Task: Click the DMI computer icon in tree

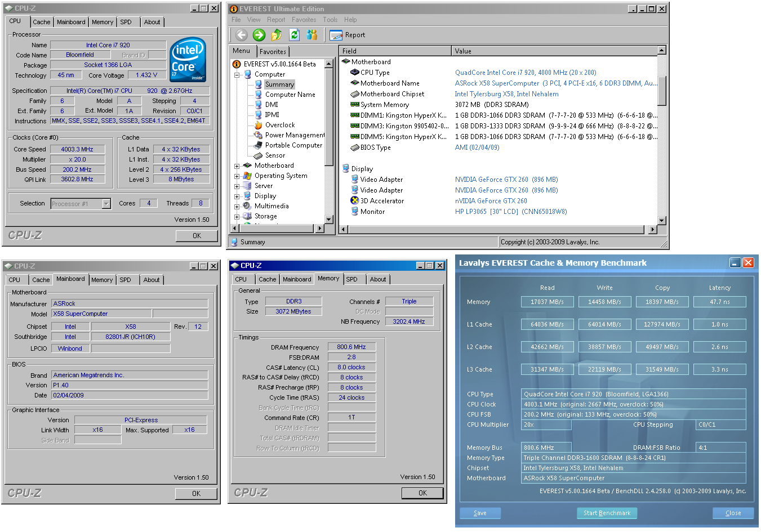Action: point(259,105)
